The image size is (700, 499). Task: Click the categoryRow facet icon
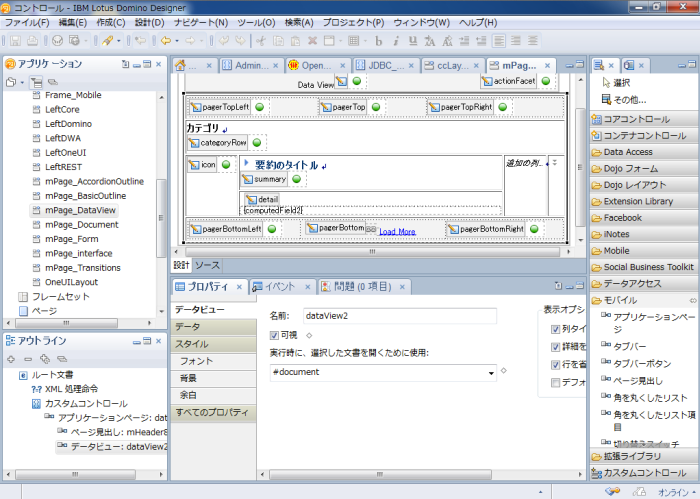coord(194,143)
